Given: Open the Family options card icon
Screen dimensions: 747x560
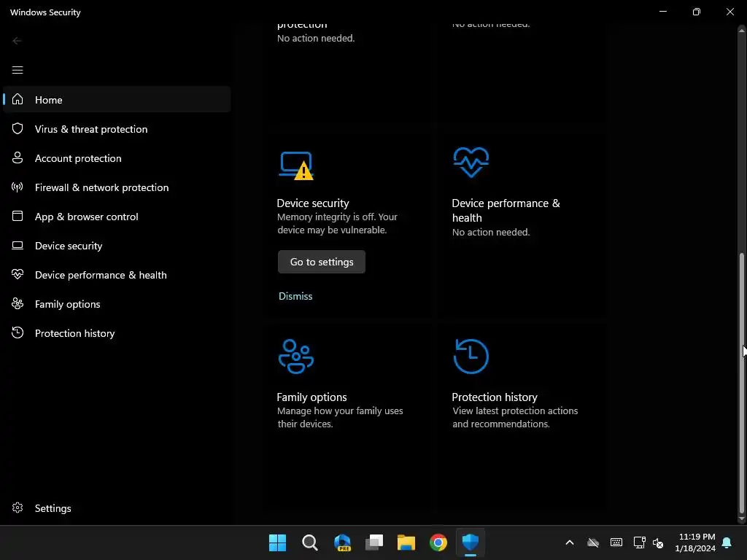Looking at the screenshot, I should (x=296, y=356).
